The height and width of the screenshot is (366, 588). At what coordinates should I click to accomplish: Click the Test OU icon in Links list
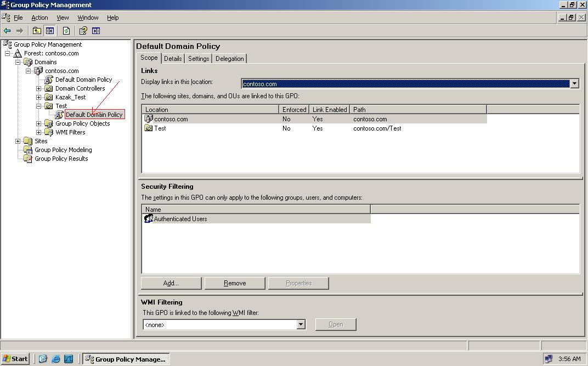click(149, 128)
